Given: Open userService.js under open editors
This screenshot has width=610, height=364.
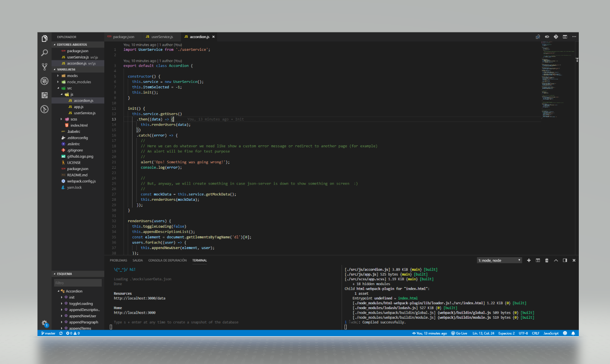Looking at the screenshot, I should [78, 57].
